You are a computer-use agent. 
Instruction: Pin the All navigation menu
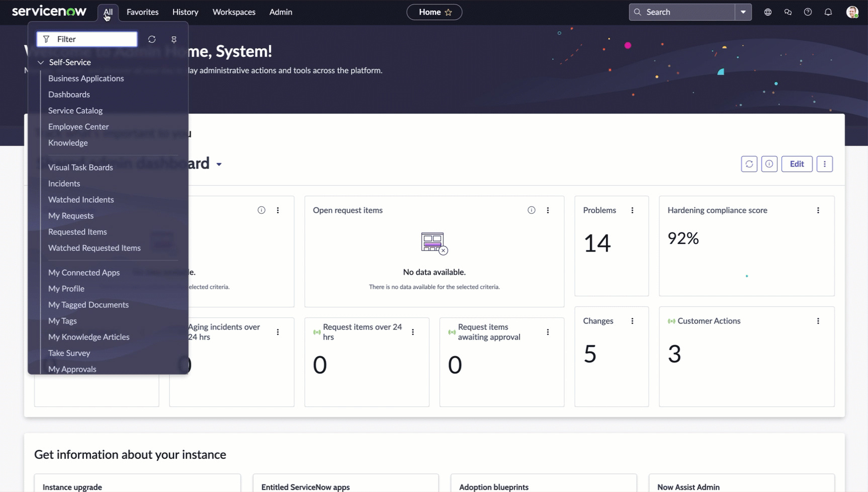click(174, 39)
